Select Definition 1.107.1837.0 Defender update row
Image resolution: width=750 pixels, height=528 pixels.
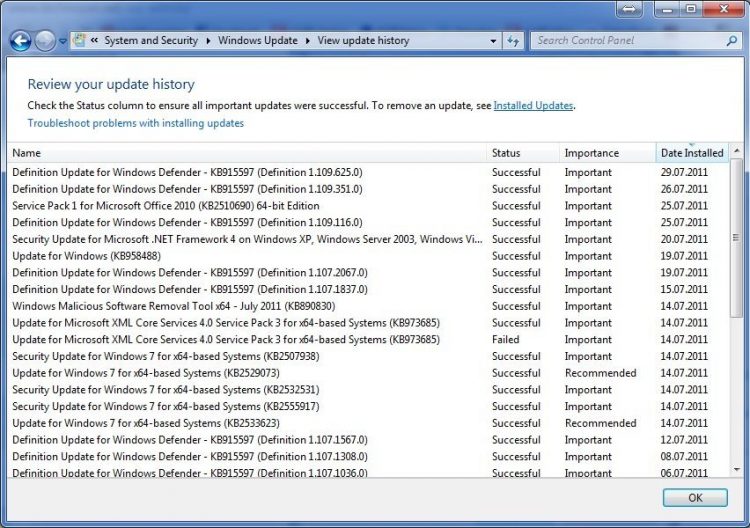tap(368, 290)
